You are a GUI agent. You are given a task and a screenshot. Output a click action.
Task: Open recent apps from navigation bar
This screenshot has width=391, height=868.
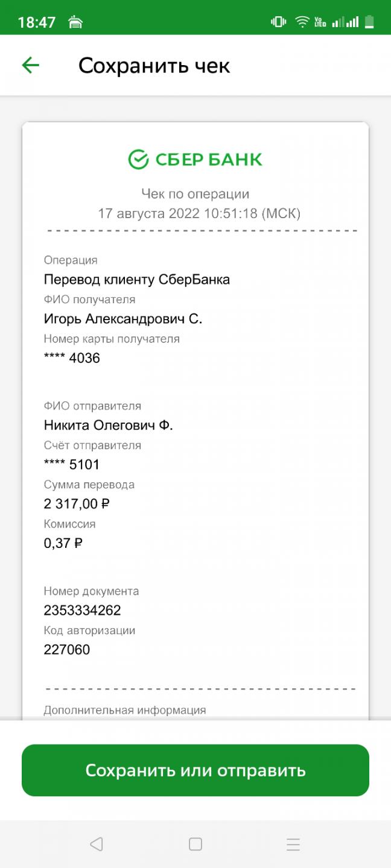[x=293, y=844]
